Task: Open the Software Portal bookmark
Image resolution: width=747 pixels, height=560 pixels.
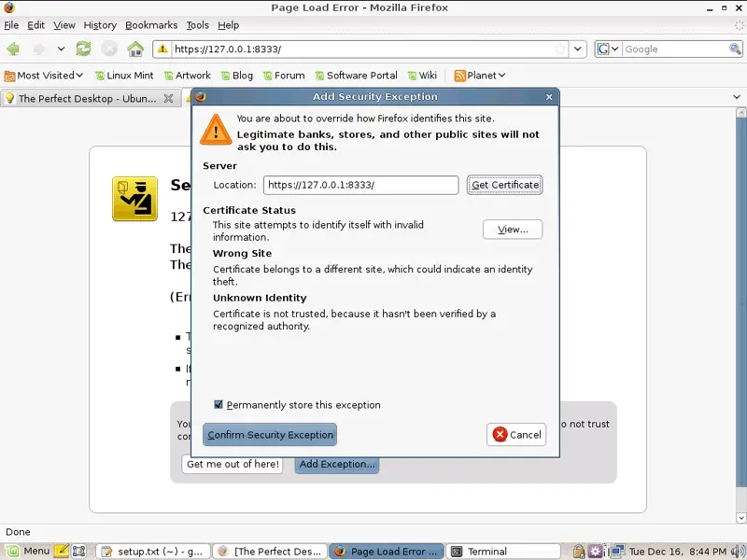Action: pos(356,76)
